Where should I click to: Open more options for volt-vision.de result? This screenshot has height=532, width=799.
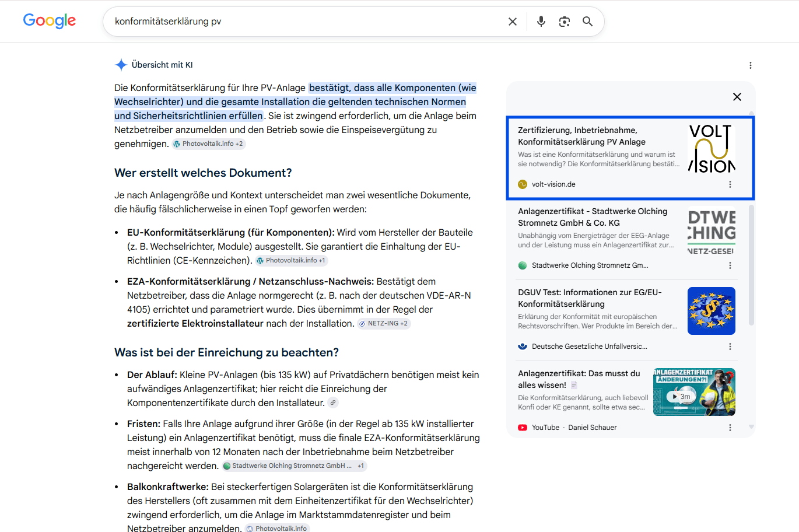(730, 184)
